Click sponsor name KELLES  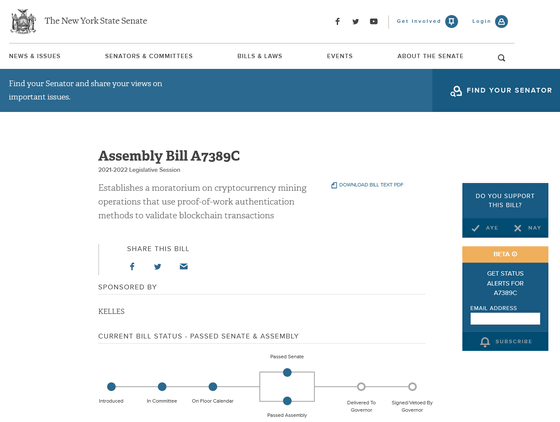[111, 311]
